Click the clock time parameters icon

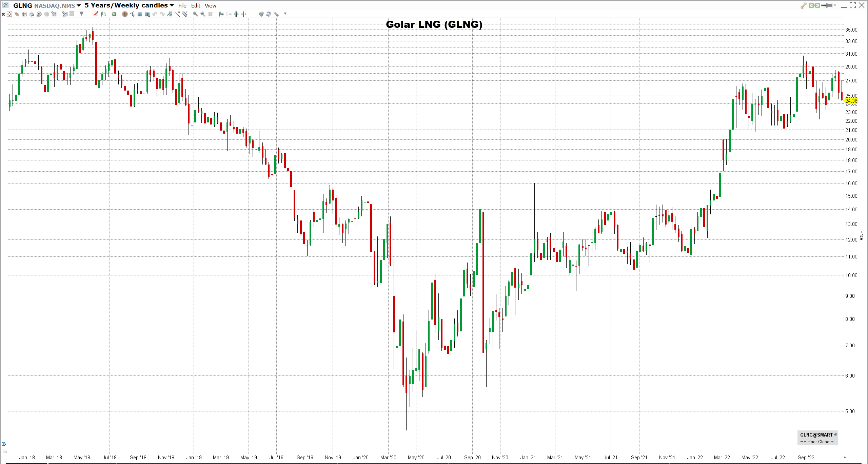click(39, 14)
